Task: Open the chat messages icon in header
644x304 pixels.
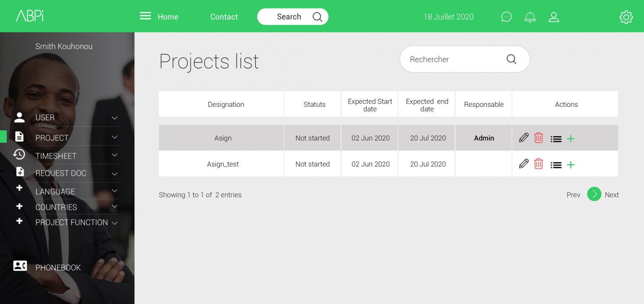Action: [x=506, y=17]
